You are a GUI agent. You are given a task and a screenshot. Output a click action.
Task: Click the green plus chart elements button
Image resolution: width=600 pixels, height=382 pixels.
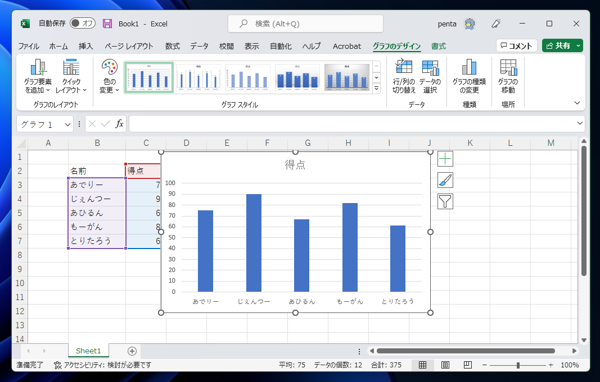(445, 159)
